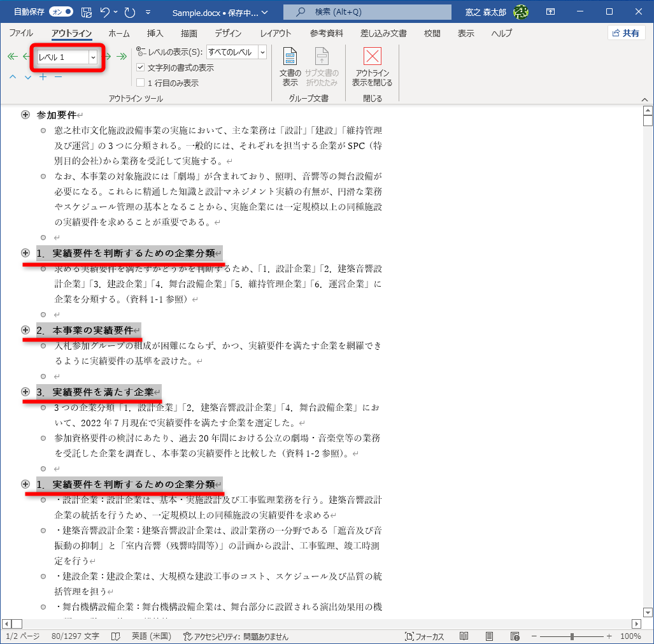Image resolution: width=654 pixels, height=644 pixels.
Task: Uncheck 文字列の書式の表示 checkbox
Action: (x=141, y=68)
